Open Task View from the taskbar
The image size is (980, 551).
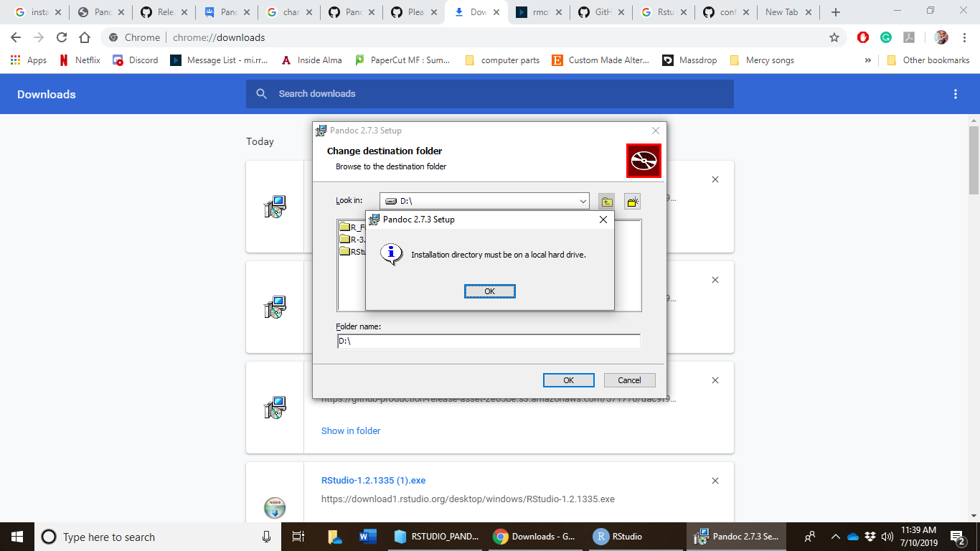[x=298, y=537]
